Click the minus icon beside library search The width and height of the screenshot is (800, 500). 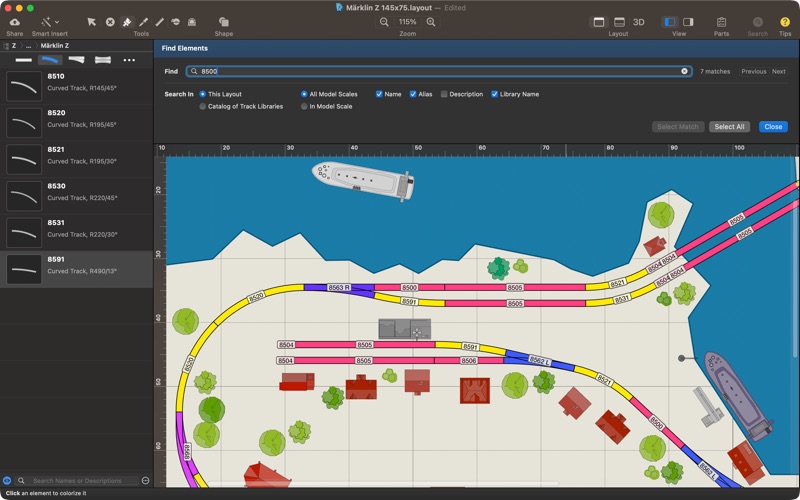point(145,481)
